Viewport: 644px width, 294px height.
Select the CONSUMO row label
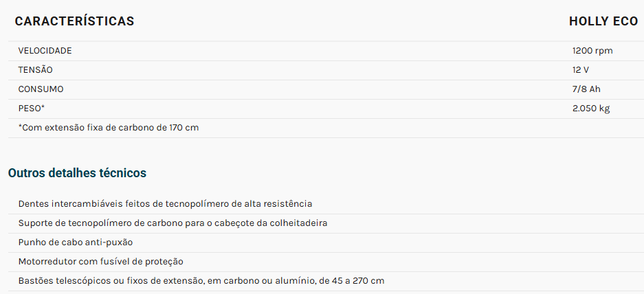click(x=41, y=89)
